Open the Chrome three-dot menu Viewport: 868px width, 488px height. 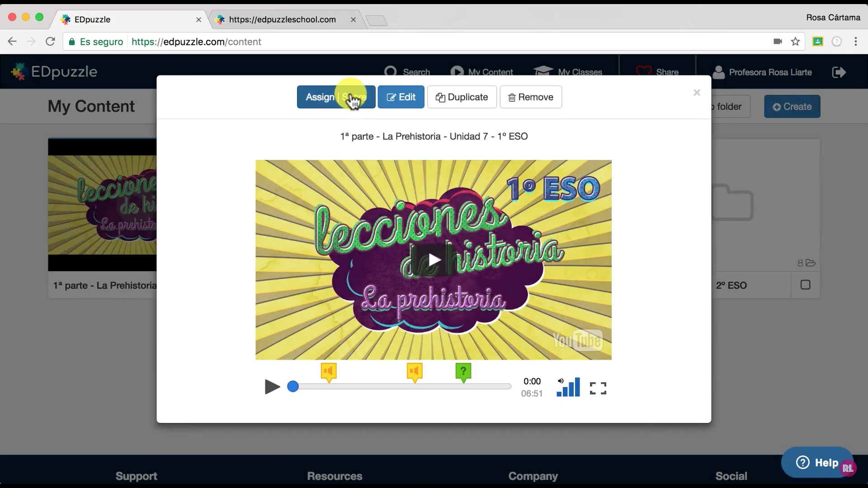(855, 42)
